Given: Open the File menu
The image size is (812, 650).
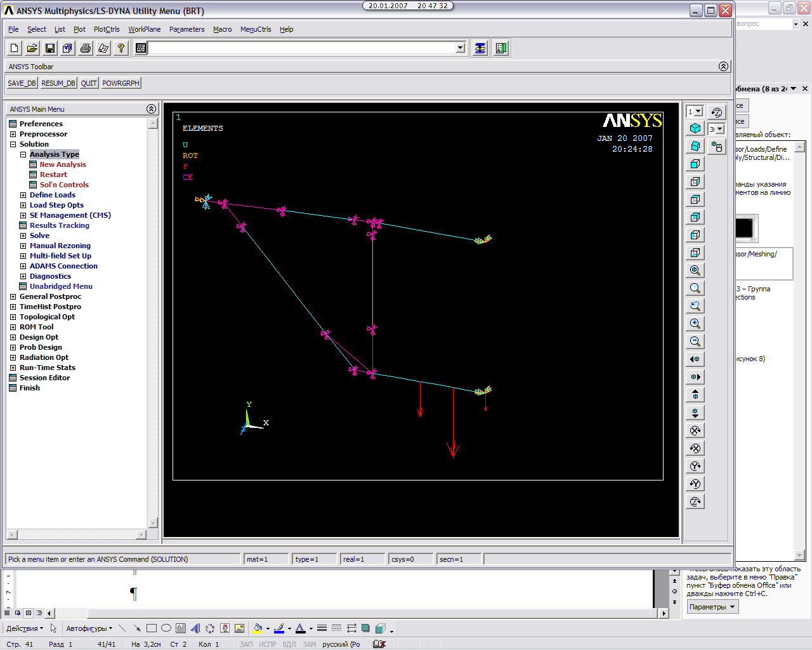Looking at the screenshot, I should click(13, 29).
